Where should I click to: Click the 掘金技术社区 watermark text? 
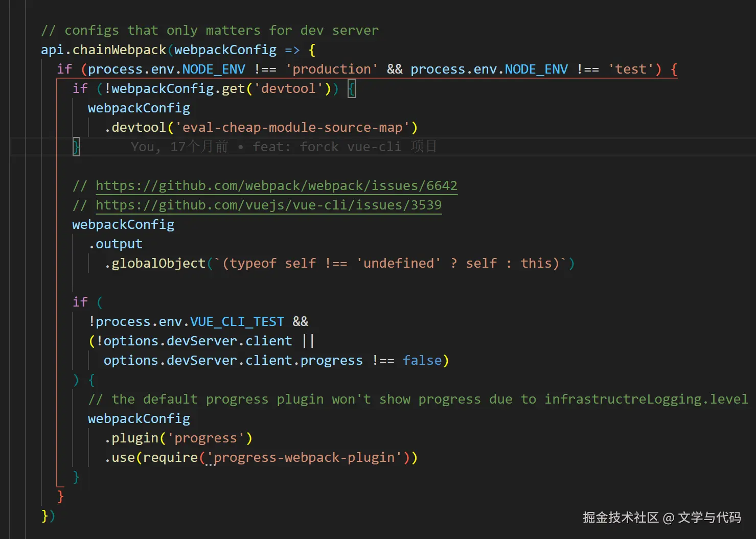pyautogui.click(x=621, y=518)
